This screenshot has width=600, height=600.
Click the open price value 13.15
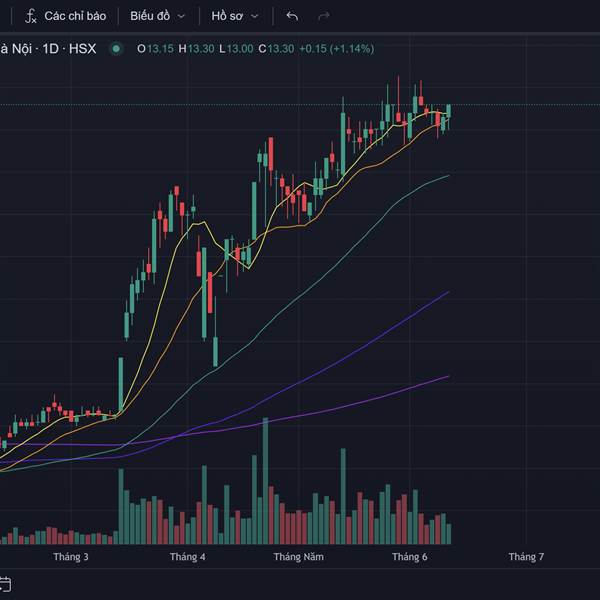(160, 49)
